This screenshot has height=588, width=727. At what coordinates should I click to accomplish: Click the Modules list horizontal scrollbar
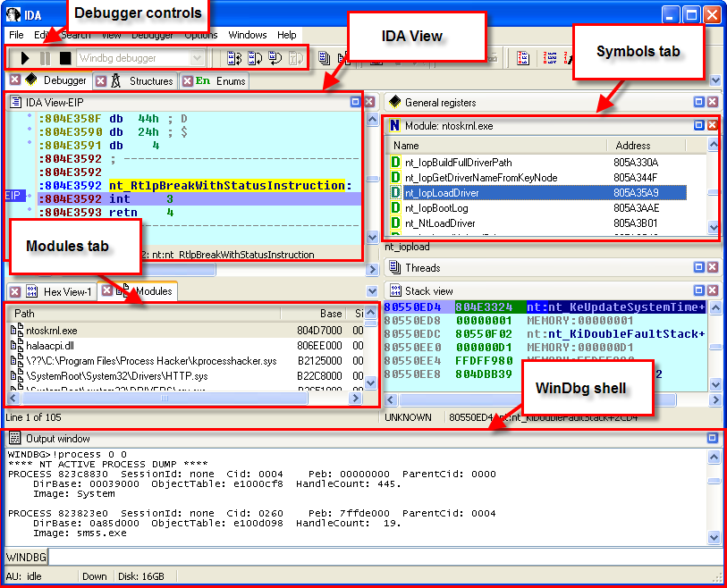click(x=179, y=399)
